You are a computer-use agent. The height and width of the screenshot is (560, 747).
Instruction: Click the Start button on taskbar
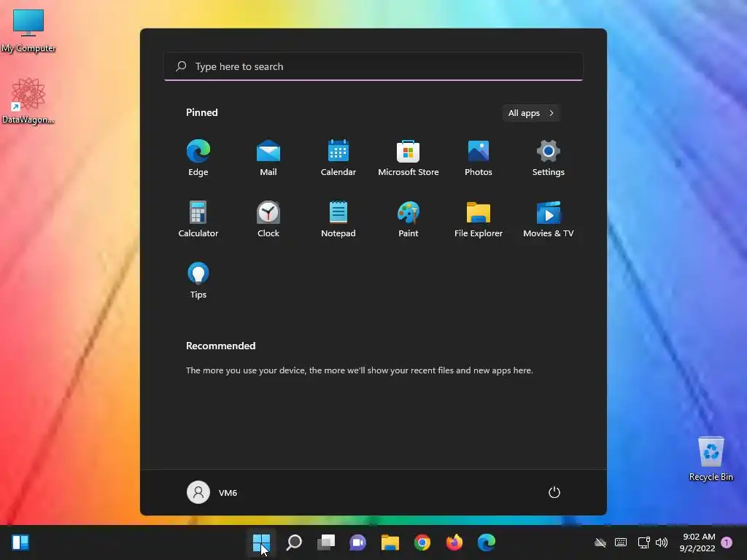tap(262, 542)
